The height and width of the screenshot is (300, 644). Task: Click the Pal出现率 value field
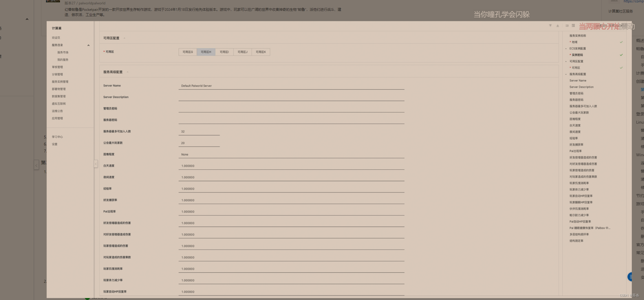[291, 212]
